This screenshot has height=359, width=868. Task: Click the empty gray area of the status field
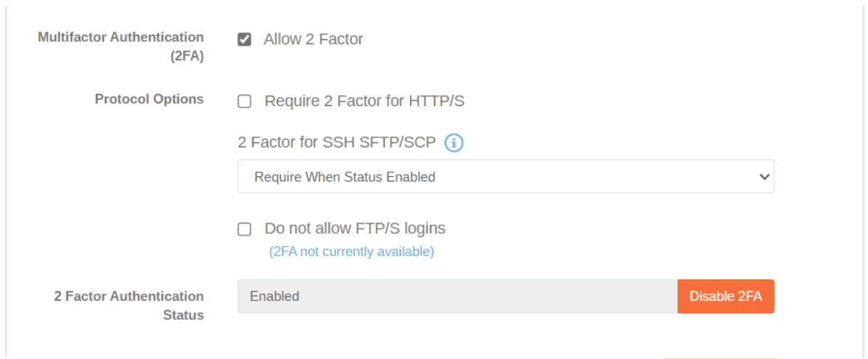(487, 296)
